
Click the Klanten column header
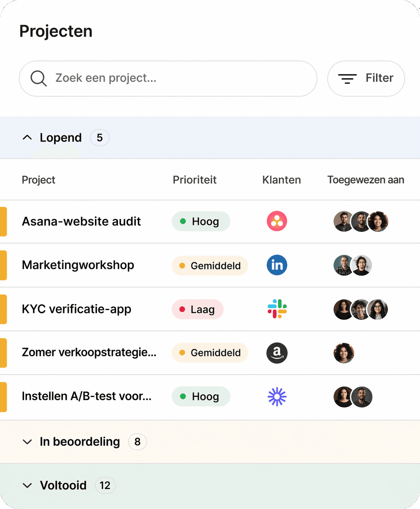click(282, 180)
